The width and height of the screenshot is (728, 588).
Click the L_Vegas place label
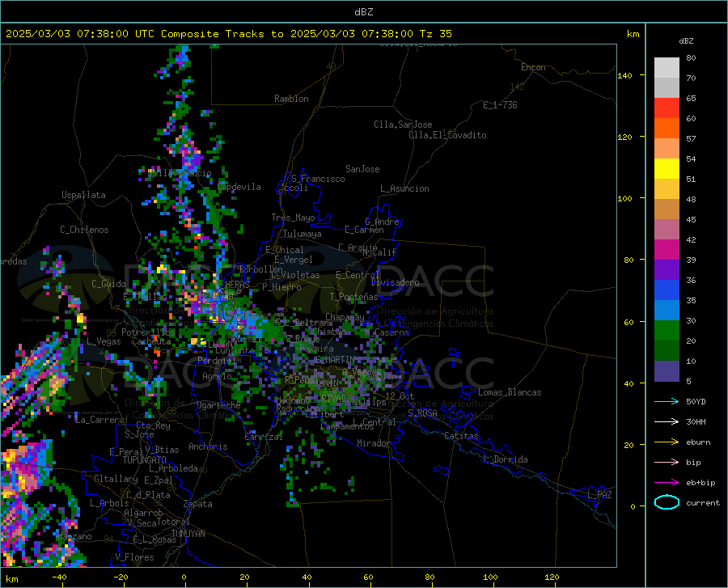pos(104,341)
